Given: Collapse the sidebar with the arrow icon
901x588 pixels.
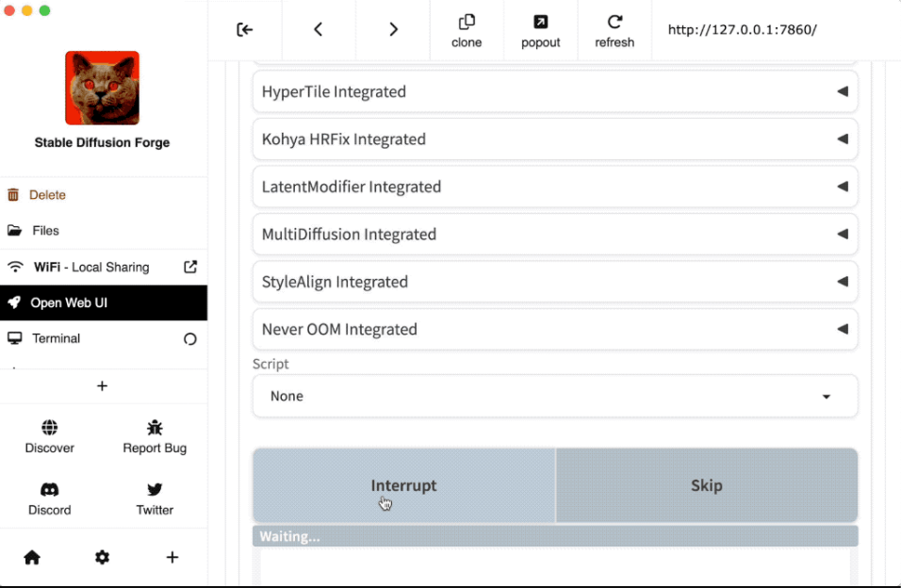Looking at the screenshot, I should [x=245, y=29].
